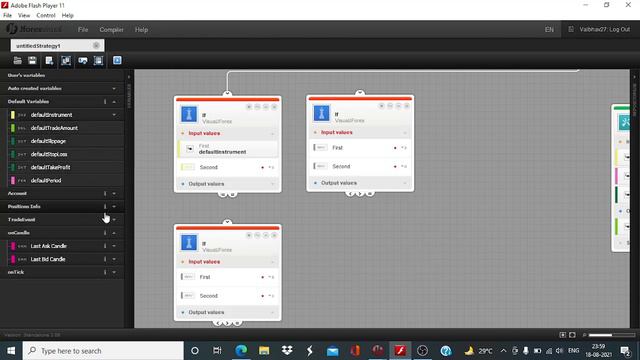Close the untitledStrategy1 tab
The image size is (640, 360).
click(x=96, y=45)
